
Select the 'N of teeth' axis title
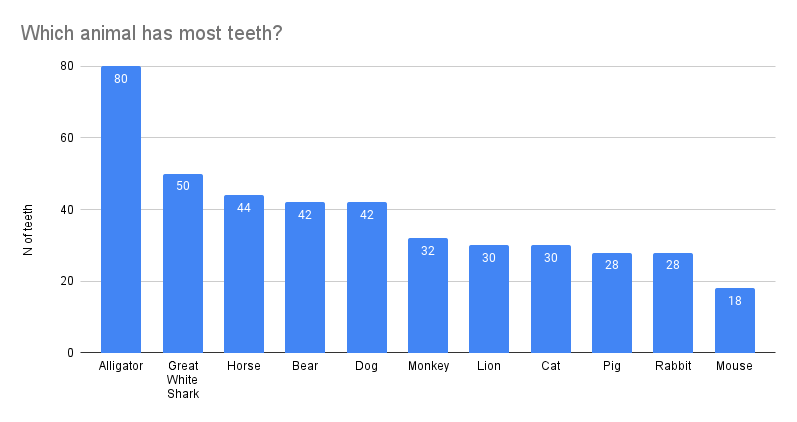28,229
